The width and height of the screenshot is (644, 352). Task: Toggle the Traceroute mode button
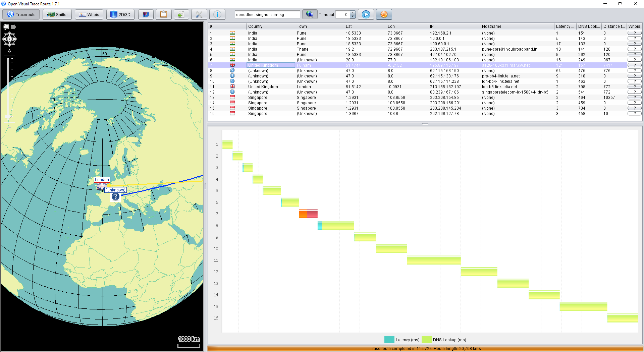pyautogui.click(x=21, y=14)
